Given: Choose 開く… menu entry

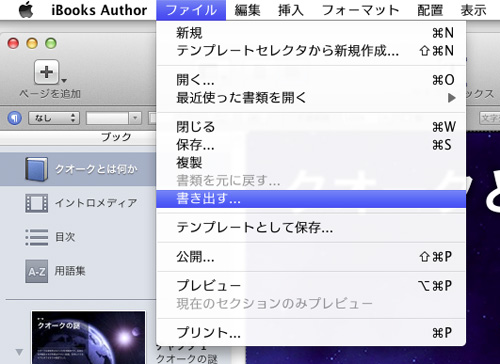Looking at the screenshot, I should point(311,80).
